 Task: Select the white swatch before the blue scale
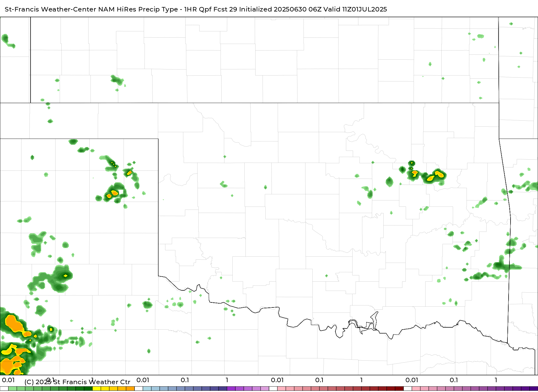139,389
